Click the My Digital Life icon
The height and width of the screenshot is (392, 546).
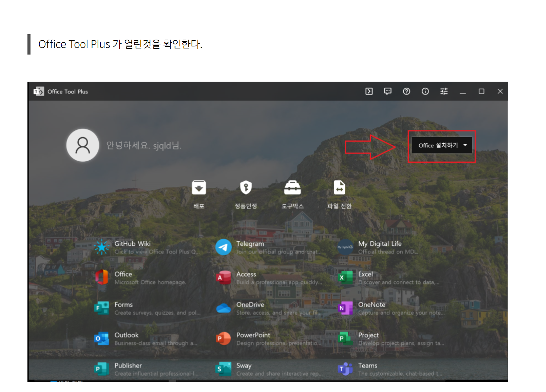point(345,247)
